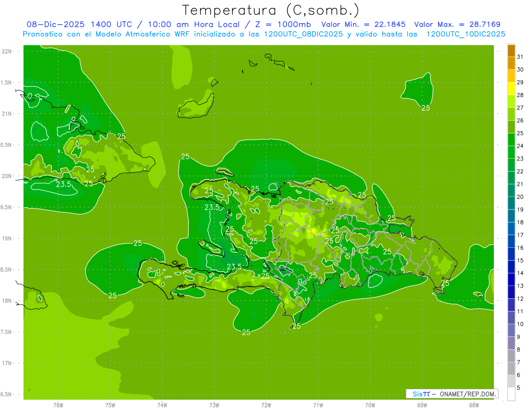532x411 pixels.
Task: Click valid-until time '1200UTC_10DIC2025'
Action: [465, 34]
